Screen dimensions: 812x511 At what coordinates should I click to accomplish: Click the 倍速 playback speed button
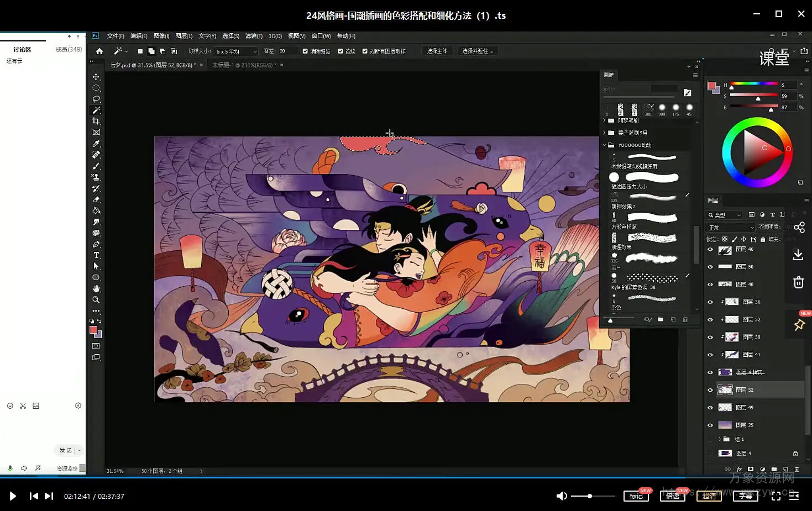pos(673,496)
